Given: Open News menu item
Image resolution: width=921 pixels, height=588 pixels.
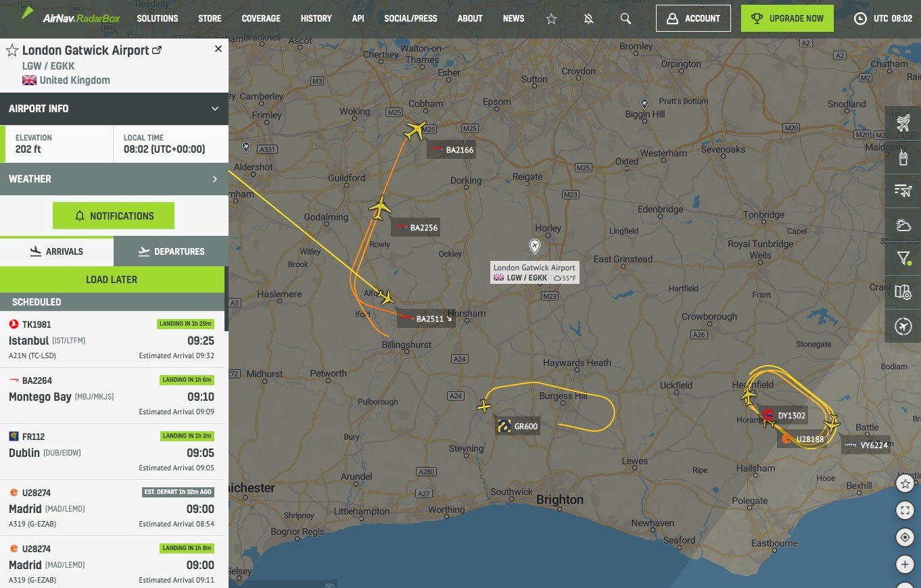Looking at the screenshot, I should point(514,18).
